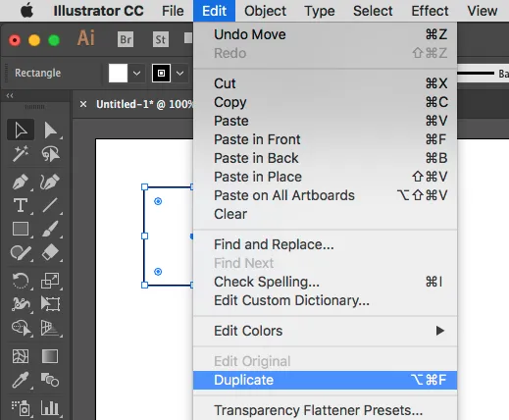The width and height of the screenshot is (509, 420).
Task: Collapse the toolbox with double-arrow
Action: pos(10,95)
